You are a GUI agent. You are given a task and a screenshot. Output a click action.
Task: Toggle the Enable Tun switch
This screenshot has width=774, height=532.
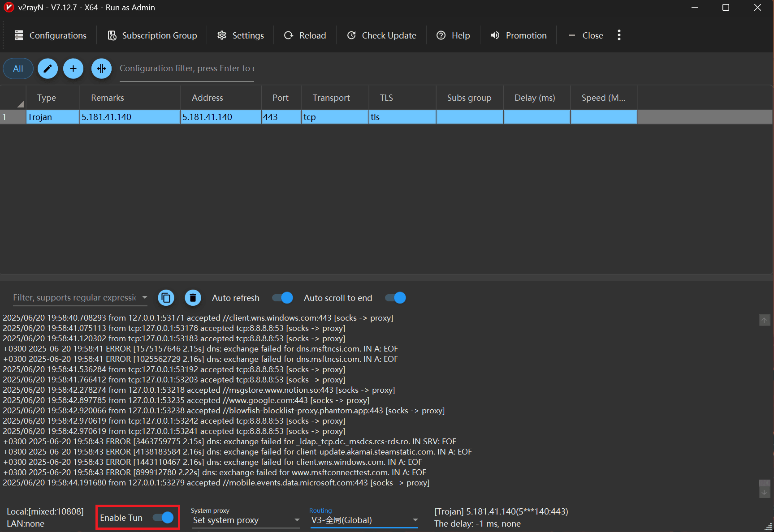(163, 518)
